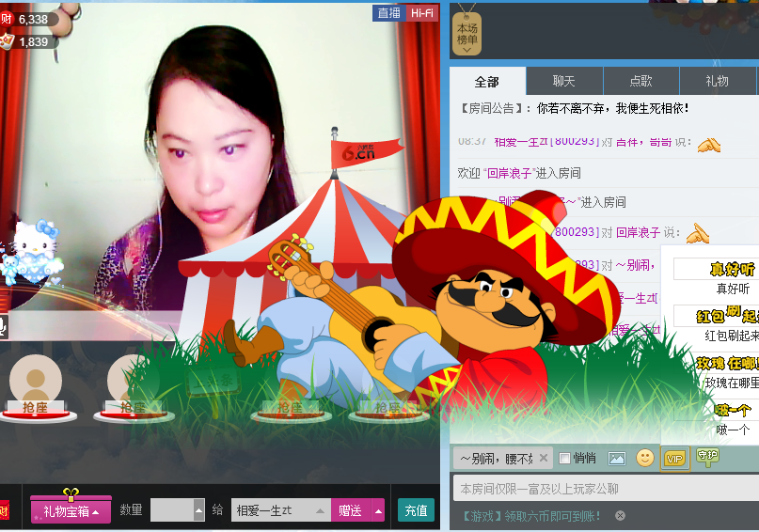Image resolution: width=759 pixels, height=532 pixels.
Task: Click clapping hands emoji after 哥哥 说
Action: click(708, 144)
